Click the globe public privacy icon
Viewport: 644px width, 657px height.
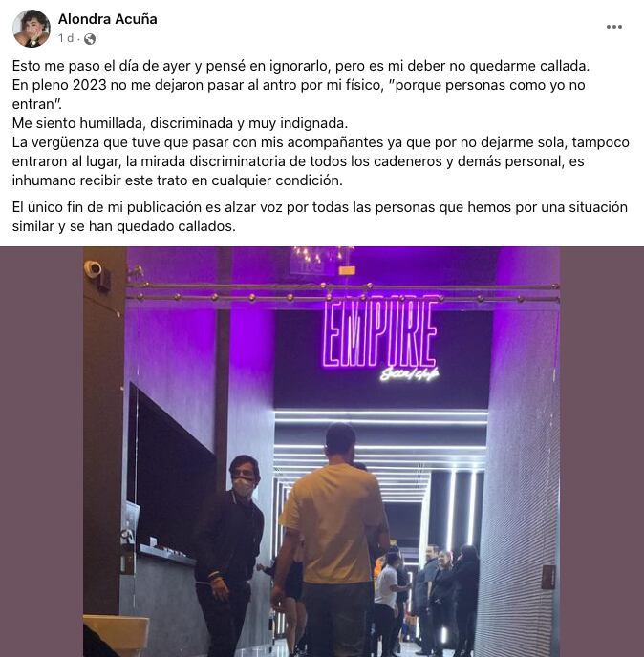[90, 39]
